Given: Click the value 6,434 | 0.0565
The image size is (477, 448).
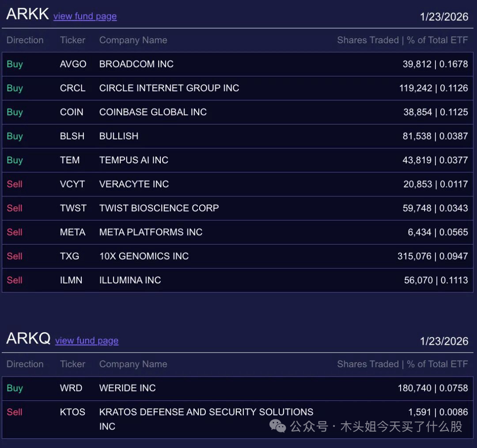Looking at the screenshot, I should click(x=438, y=232).
